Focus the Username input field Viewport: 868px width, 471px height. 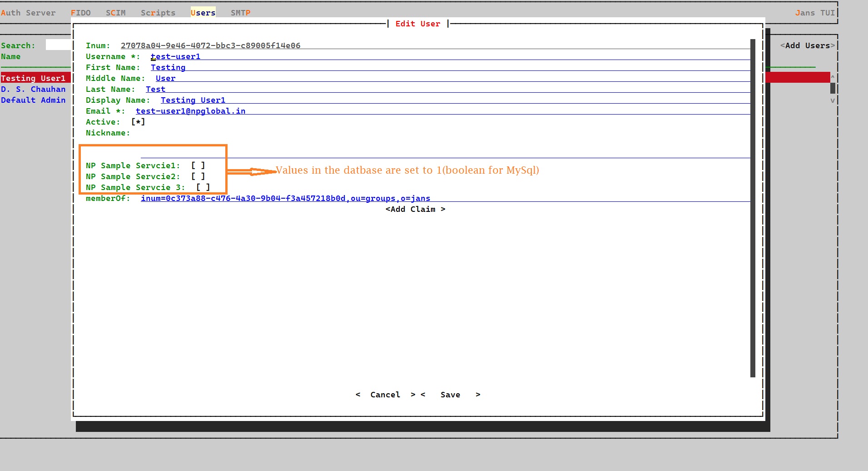click(x=450, y=56)
